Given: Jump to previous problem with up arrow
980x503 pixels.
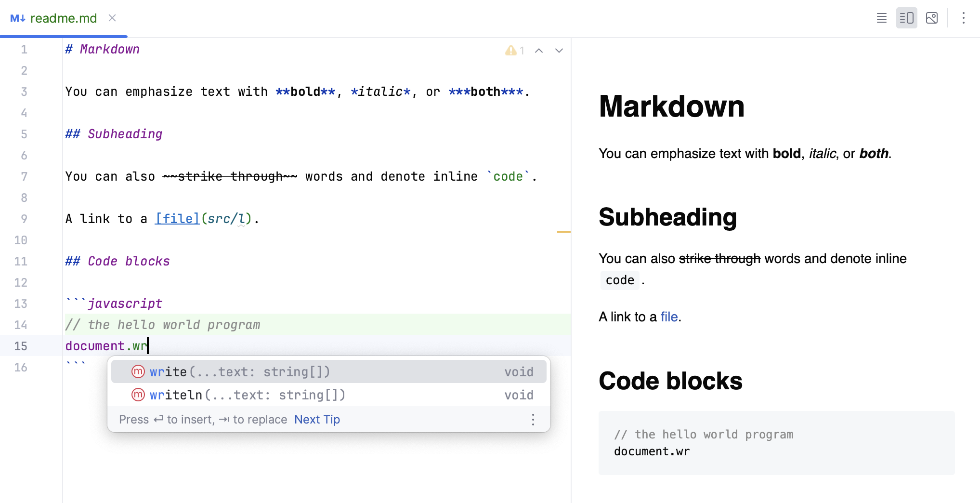Looking at the screenshot, I should point(539,50).
